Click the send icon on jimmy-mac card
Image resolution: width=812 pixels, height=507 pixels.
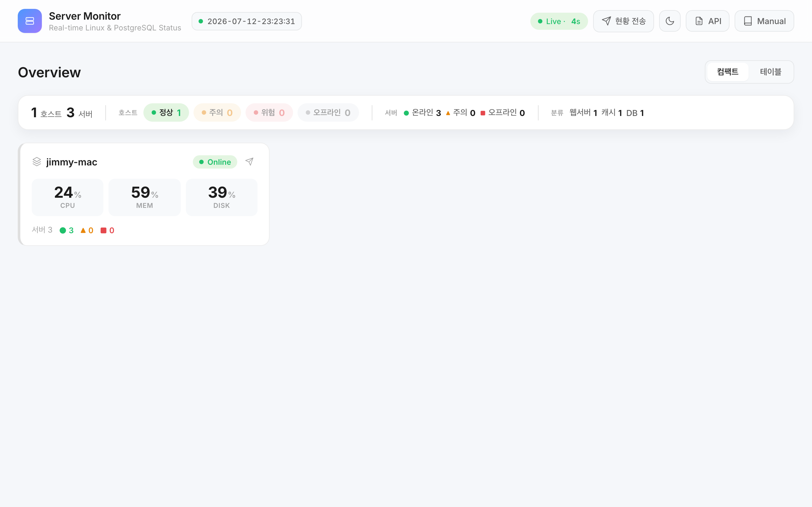coord(249,162)
